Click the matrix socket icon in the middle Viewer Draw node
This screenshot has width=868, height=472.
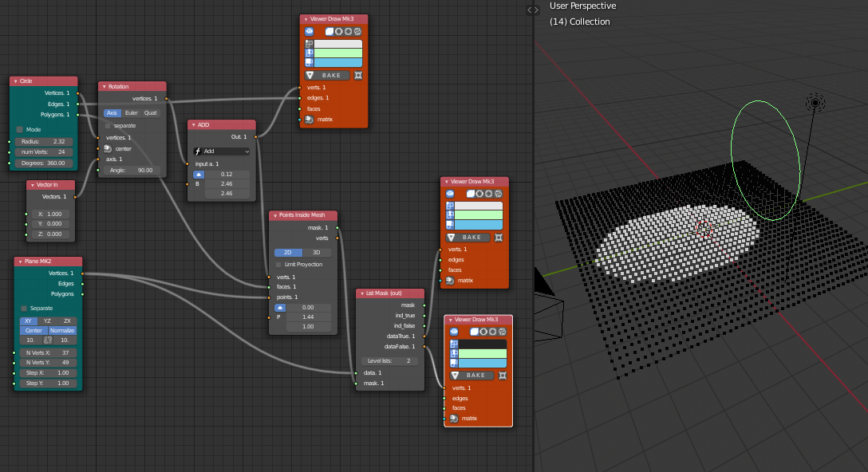tap(450, 281)
